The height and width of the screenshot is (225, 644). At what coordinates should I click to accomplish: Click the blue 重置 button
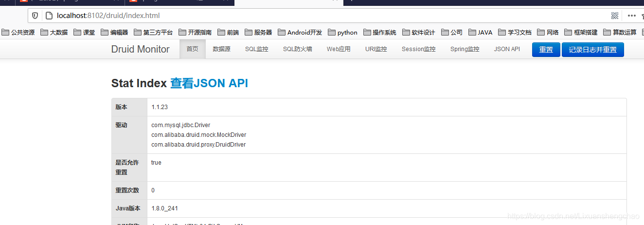click(x=546, y=50)
